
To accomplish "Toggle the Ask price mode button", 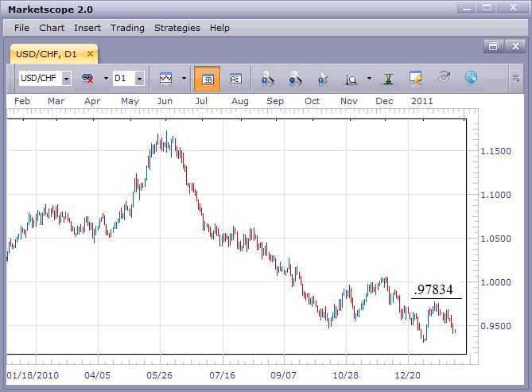I will [235, 79].
